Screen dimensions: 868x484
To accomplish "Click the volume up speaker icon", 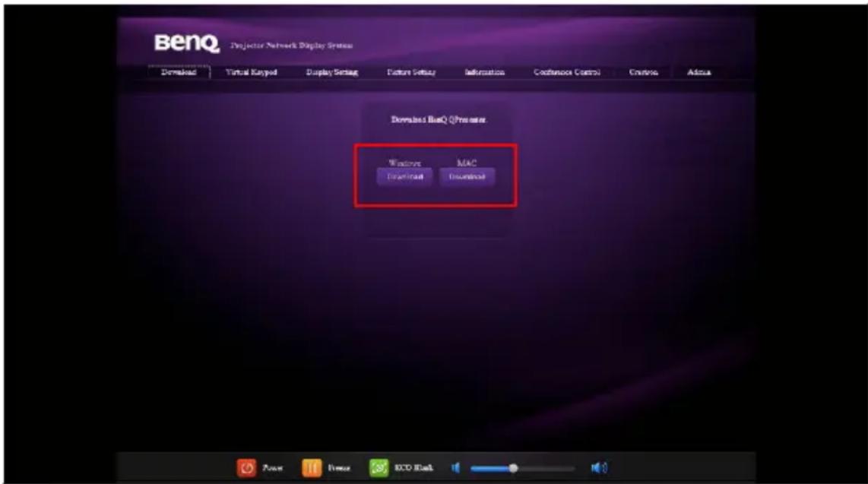I will 599,468.
